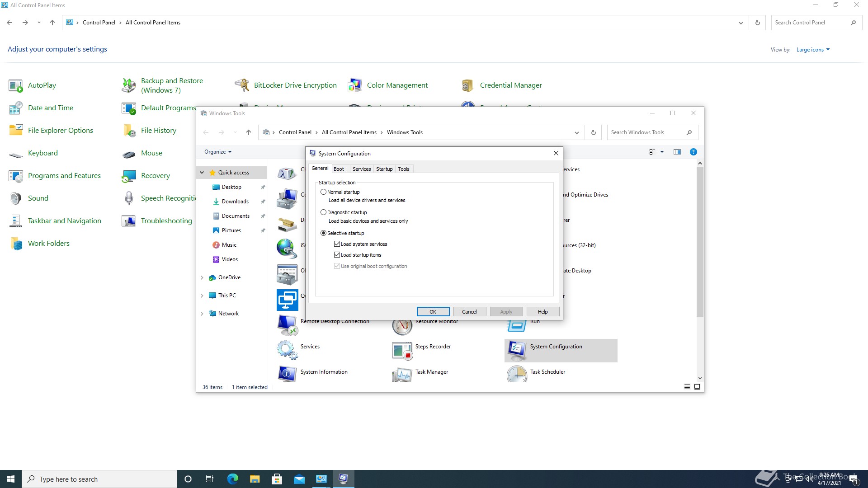Screen dimensions: 868x488
Task: Open Control Panel address bar history dropdown
Action: (x=741, y=23)
